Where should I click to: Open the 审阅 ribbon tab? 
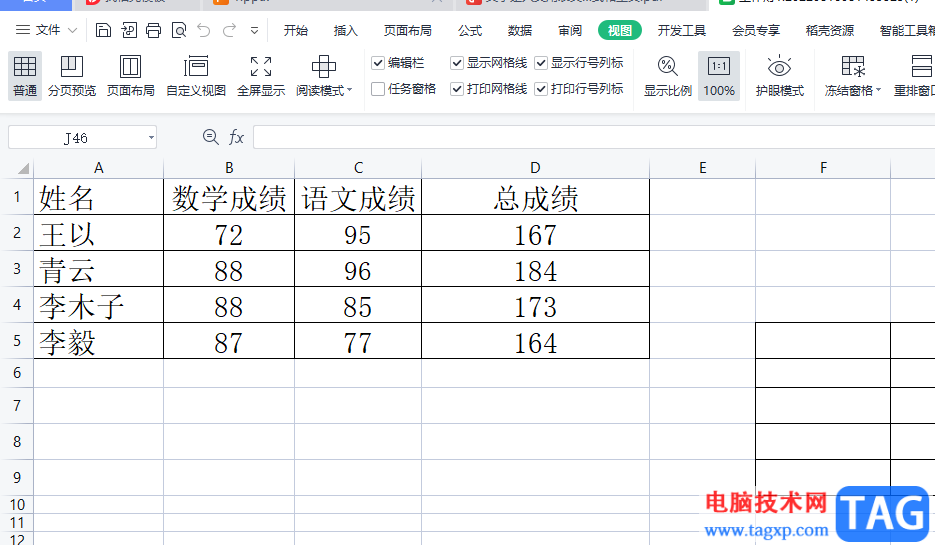point(570,30)
